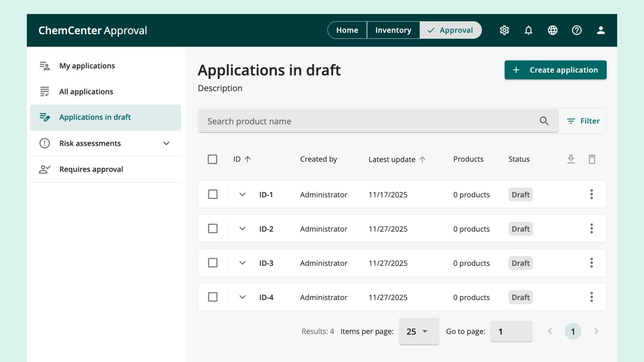Click the user profile icon

pyautogui.click(x=601, y=30)
